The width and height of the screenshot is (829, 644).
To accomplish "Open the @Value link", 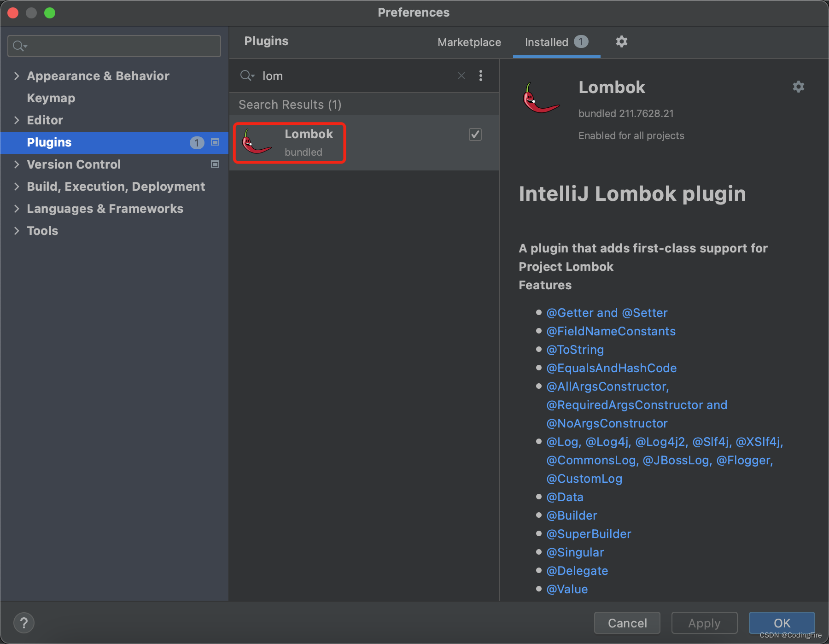I will (567, 589).
